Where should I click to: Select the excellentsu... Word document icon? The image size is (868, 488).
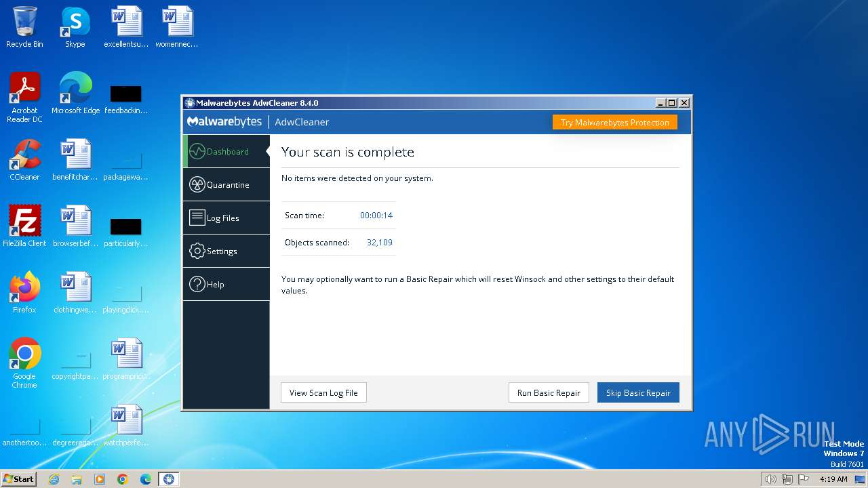(x=126, y=27)
